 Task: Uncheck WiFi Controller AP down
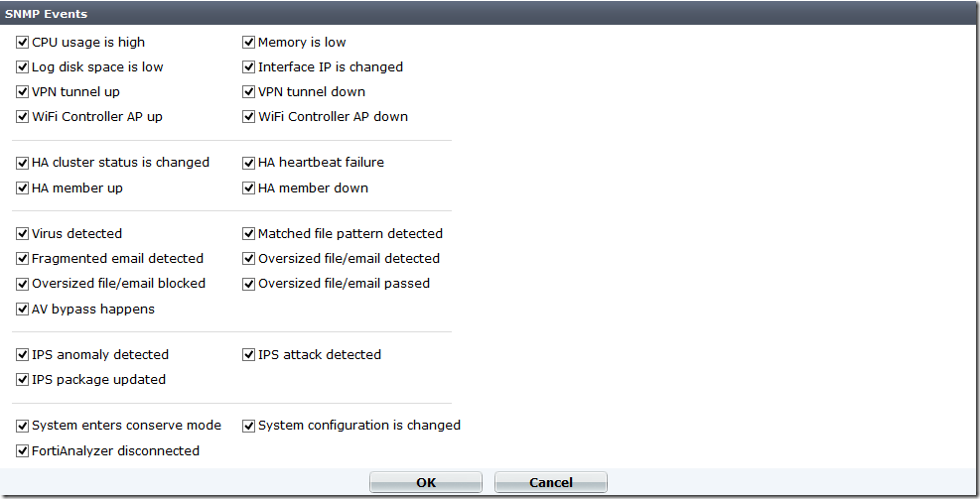[x=249, y=117]
